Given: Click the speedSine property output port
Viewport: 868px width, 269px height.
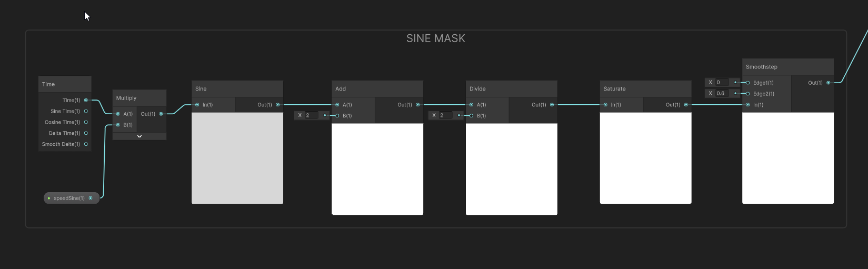Looking at the screenshot, I should coord(91,198).
